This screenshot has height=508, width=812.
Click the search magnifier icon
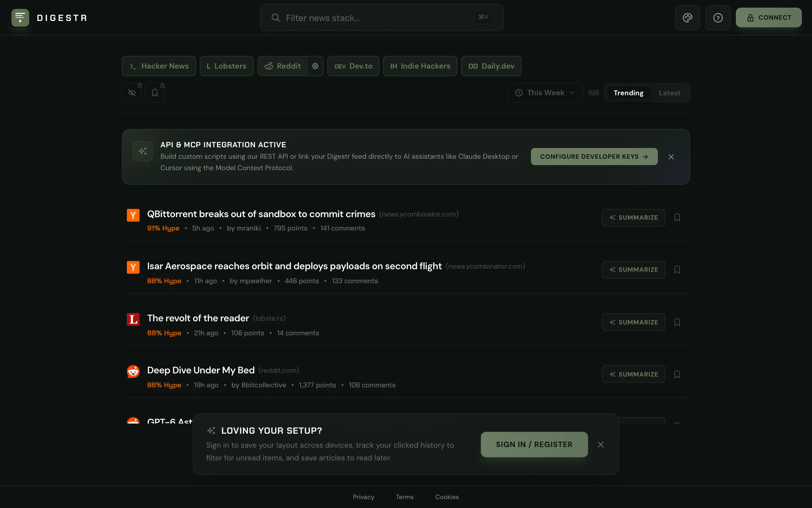pyautogui.click(x=276, y=18)
